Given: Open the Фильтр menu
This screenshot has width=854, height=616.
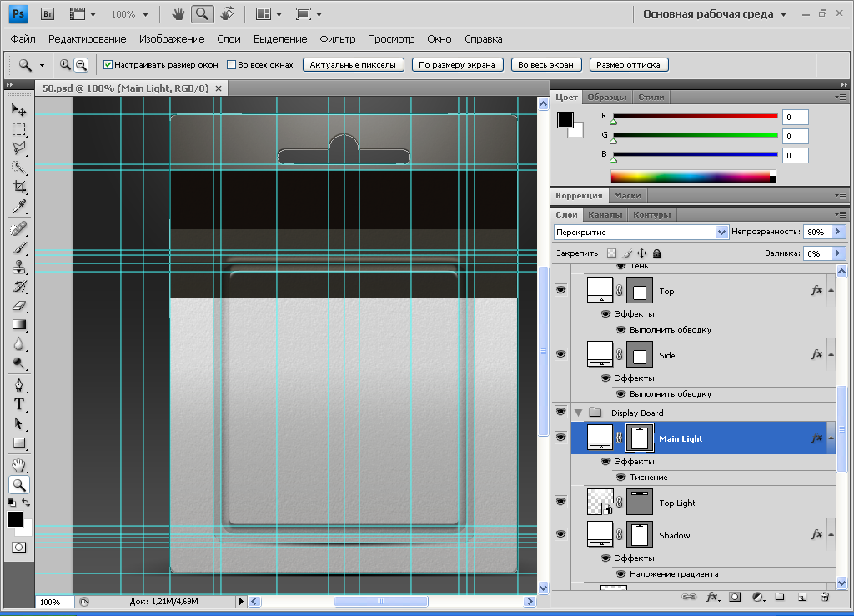Looking at the screenshot, I should coord(338,38).
